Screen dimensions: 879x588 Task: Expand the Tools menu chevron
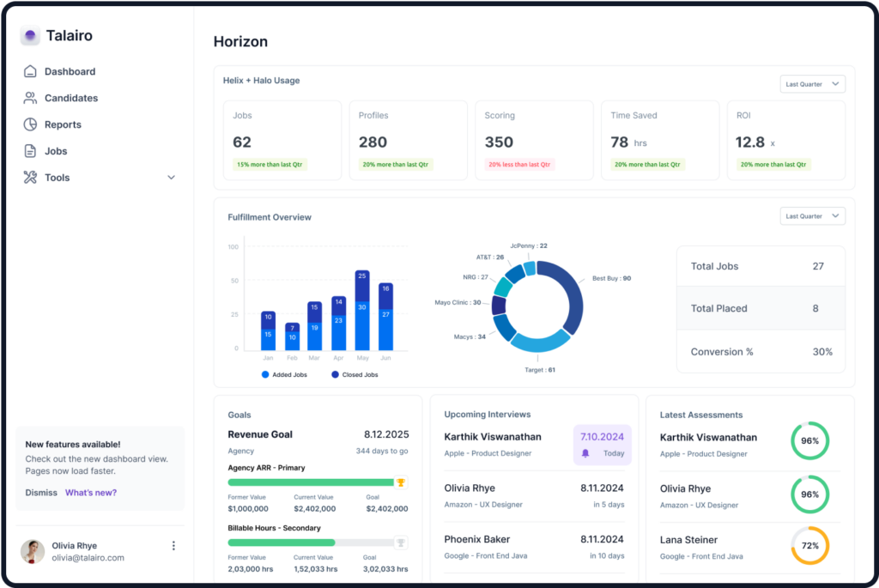(x=171, y=178)
